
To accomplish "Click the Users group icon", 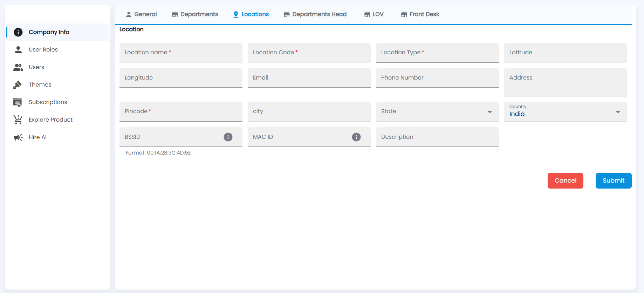I will tap(18, 67).
